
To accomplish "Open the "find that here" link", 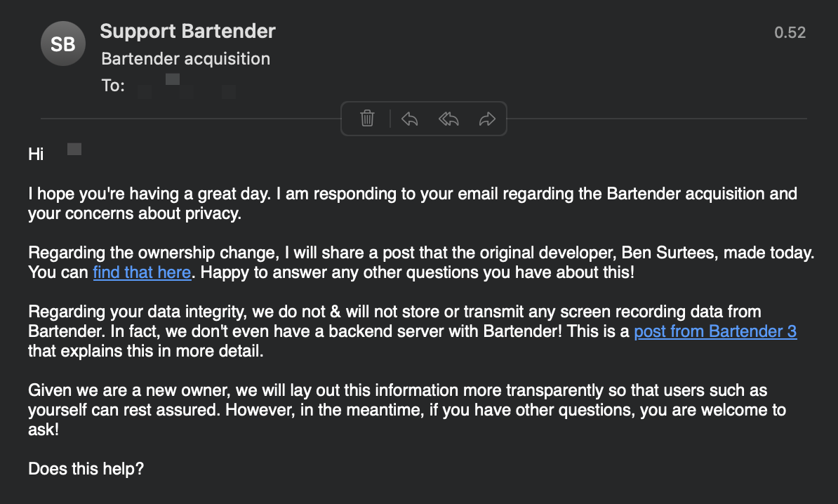I will click(x=142, y=272).
